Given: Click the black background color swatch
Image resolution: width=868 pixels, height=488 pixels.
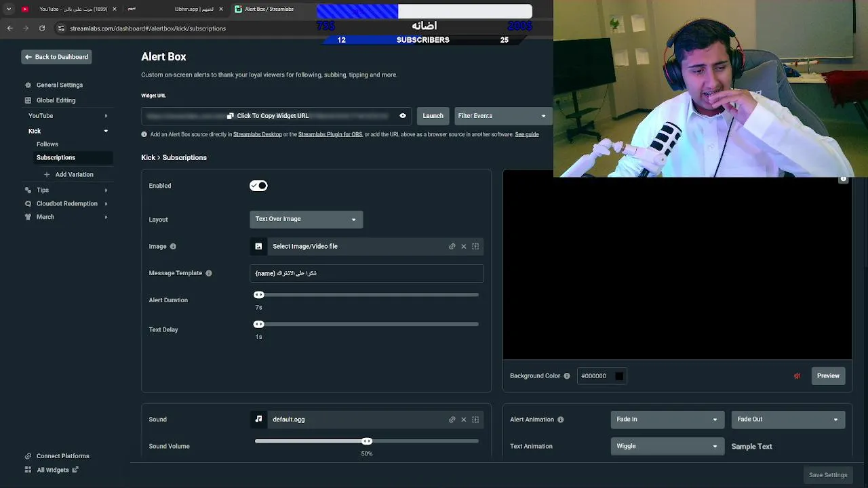Looking at the screenshot, I should pos(619,376).
